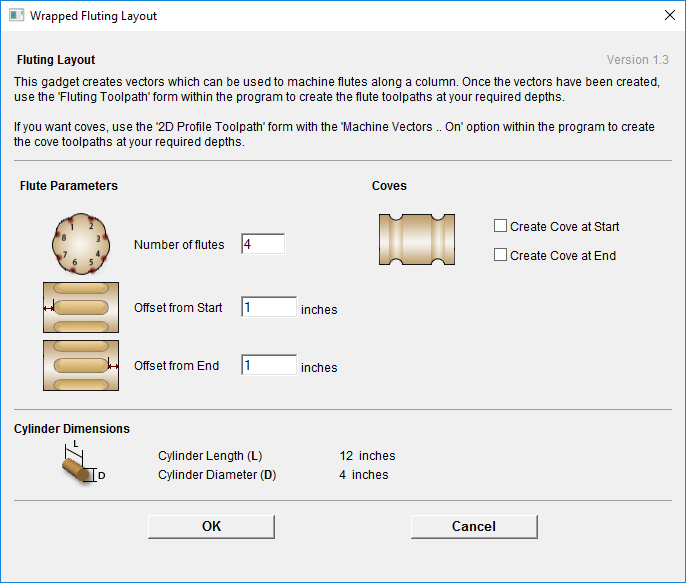Click the 'Fluting Layout' heading
686x583 pixels.
point(56,60)
